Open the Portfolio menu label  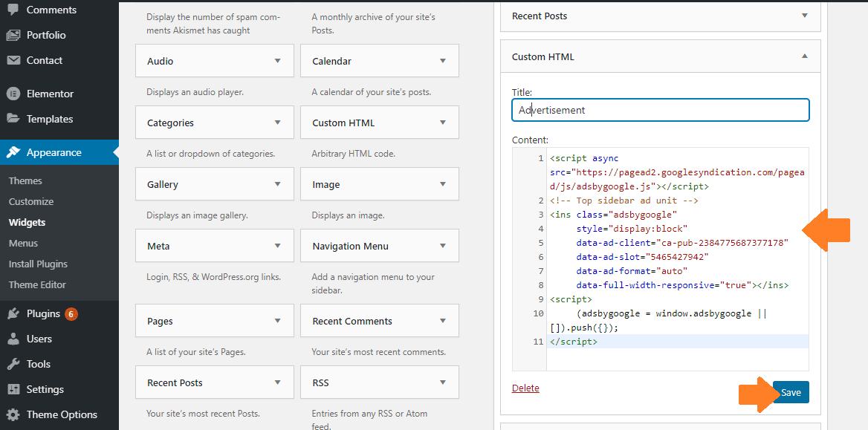tap(46, 35)
